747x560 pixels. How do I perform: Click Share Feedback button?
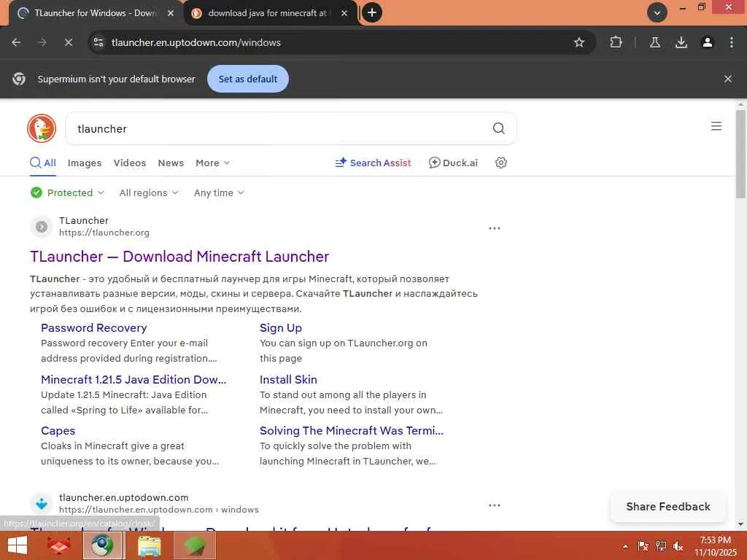pos(668,507)
